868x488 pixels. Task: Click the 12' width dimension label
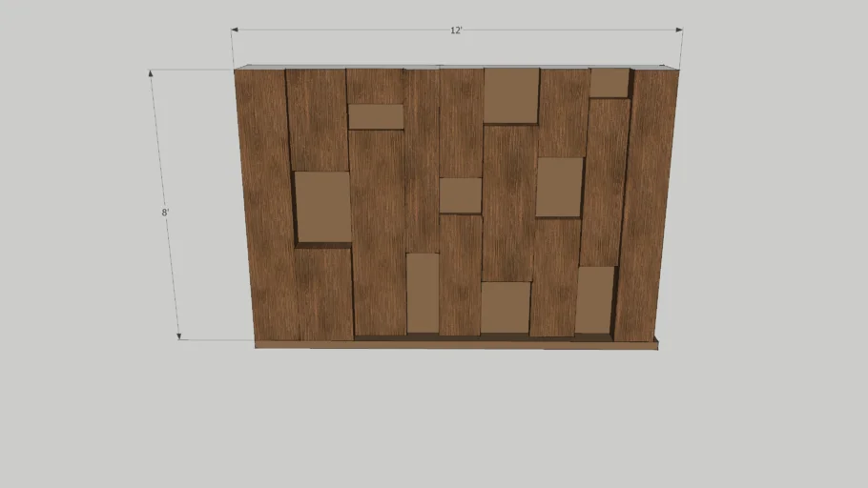coord(456,30)
